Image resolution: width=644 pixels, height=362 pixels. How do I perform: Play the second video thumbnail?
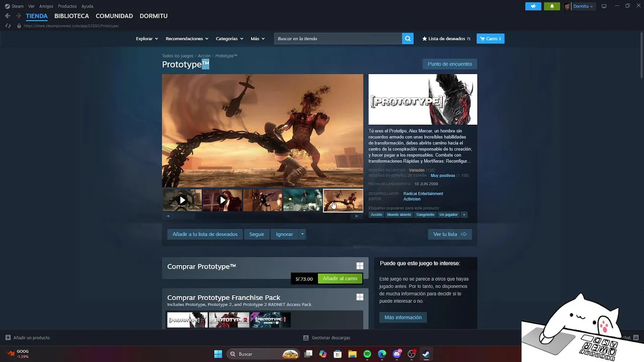(222, 200)
